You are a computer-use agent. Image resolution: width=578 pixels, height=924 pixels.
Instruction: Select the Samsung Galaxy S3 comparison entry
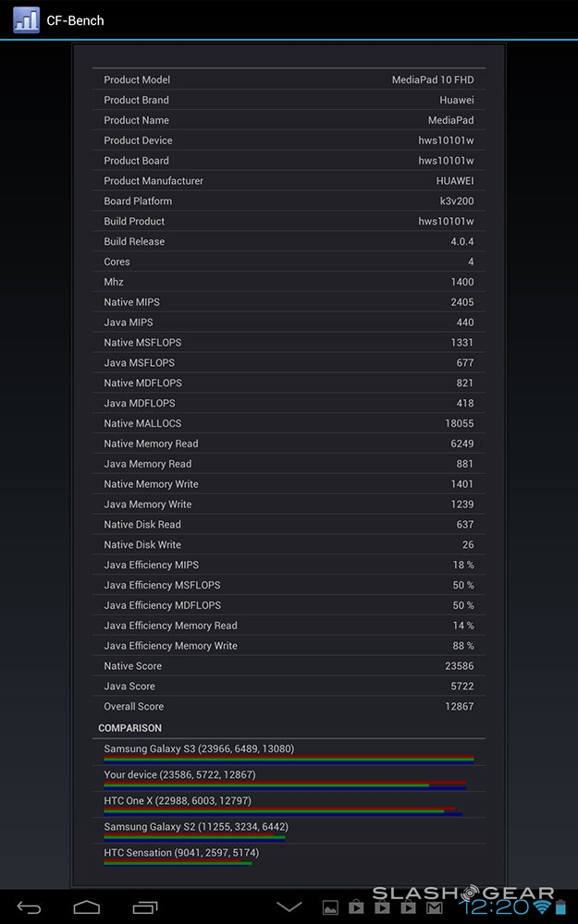click(x=289, y=753)
